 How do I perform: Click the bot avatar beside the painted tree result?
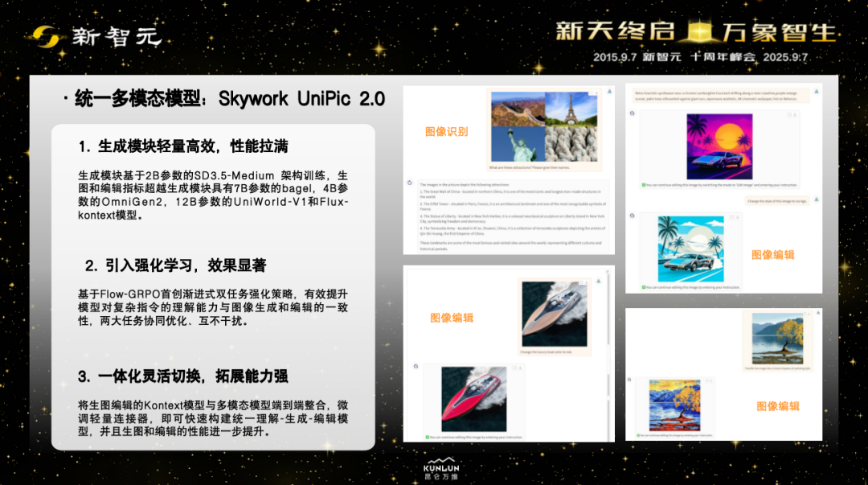[629, 380]
